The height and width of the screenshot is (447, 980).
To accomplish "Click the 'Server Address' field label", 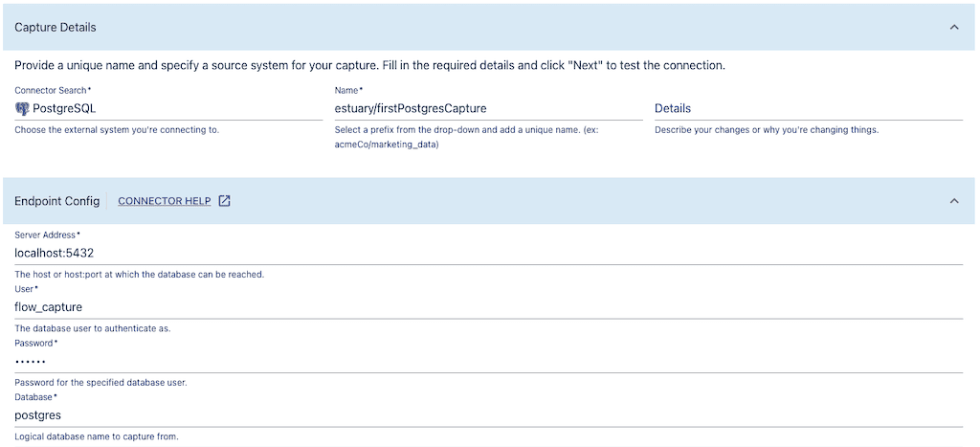I will point(48,235).
